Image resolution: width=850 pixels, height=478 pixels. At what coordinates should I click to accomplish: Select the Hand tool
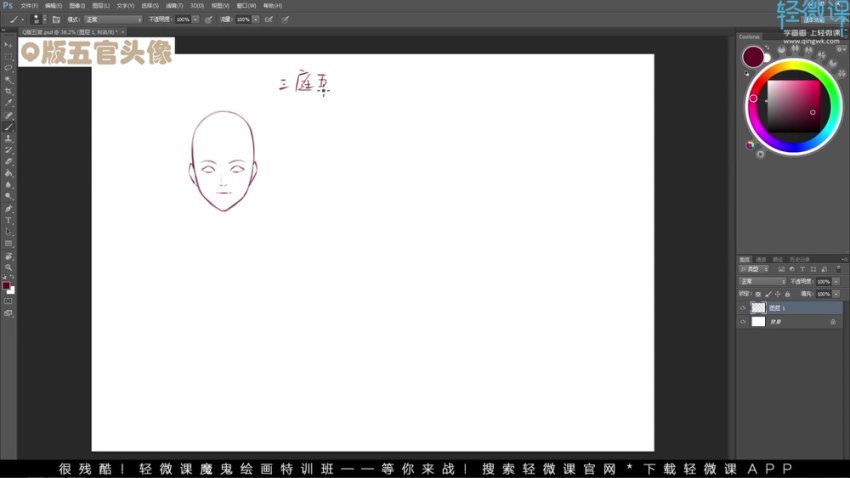8,256
